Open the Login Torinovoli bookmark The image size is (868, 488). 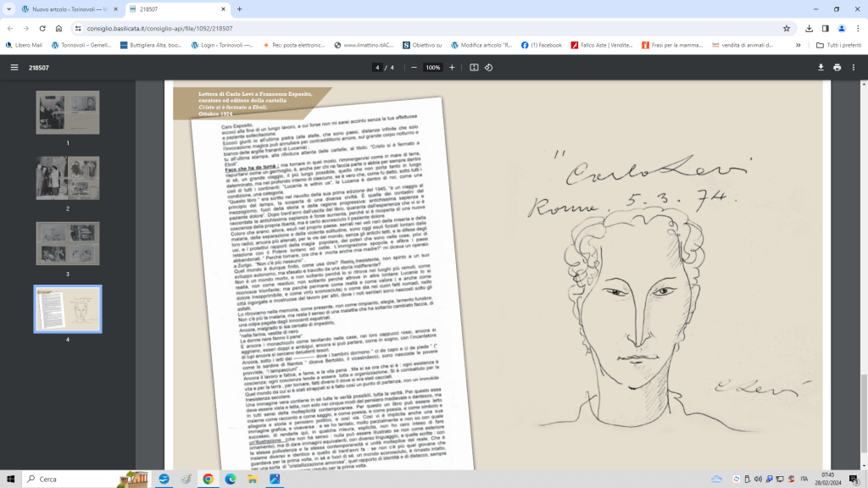222,45
